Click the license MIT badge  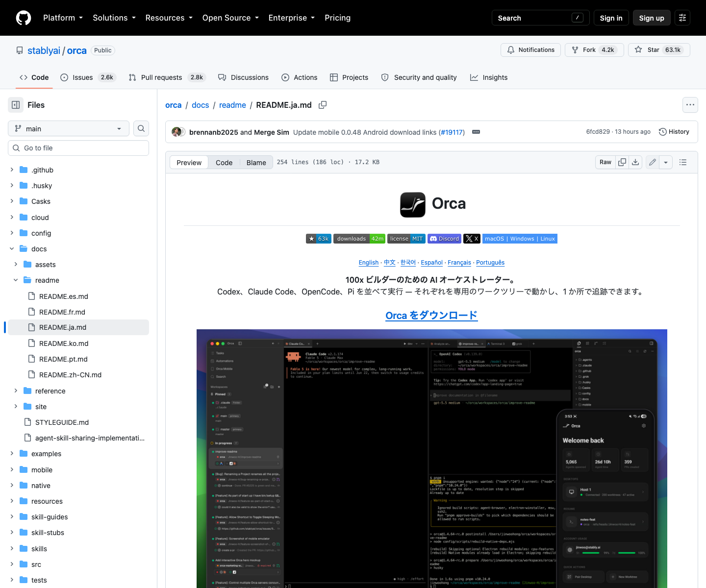pos(406,239)
